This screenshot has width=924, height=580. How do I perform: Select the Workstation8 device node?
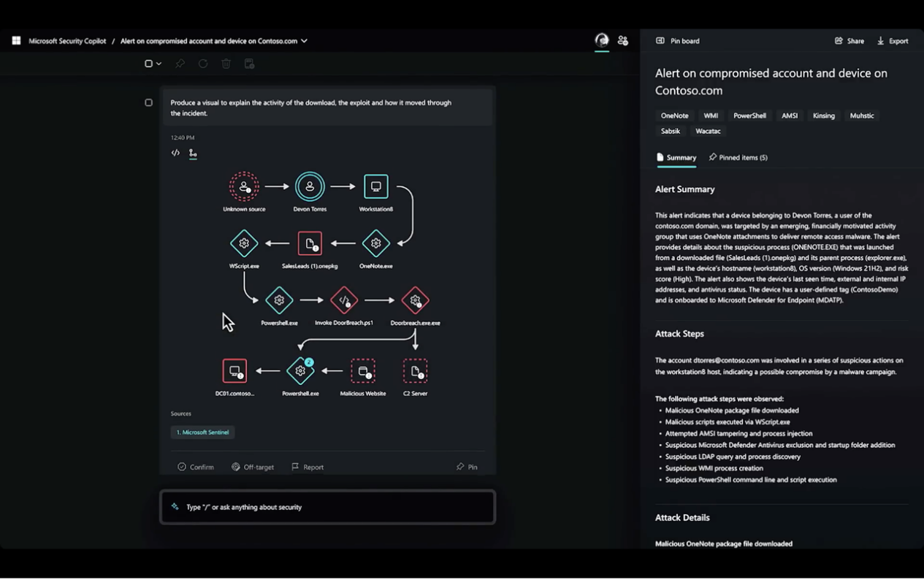pyautogui.click(x=376, y=186)
